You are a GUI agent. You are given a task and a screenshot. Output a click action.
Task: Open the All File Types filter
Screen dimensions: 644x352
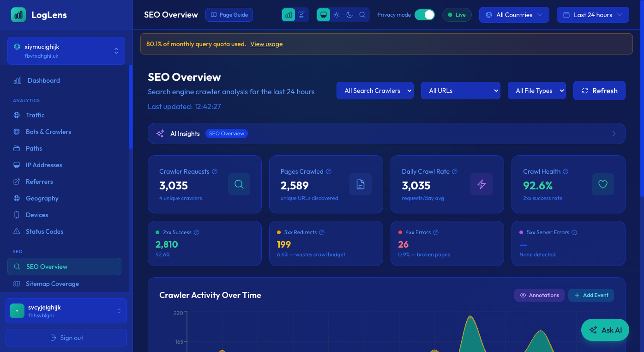(537, 91)
